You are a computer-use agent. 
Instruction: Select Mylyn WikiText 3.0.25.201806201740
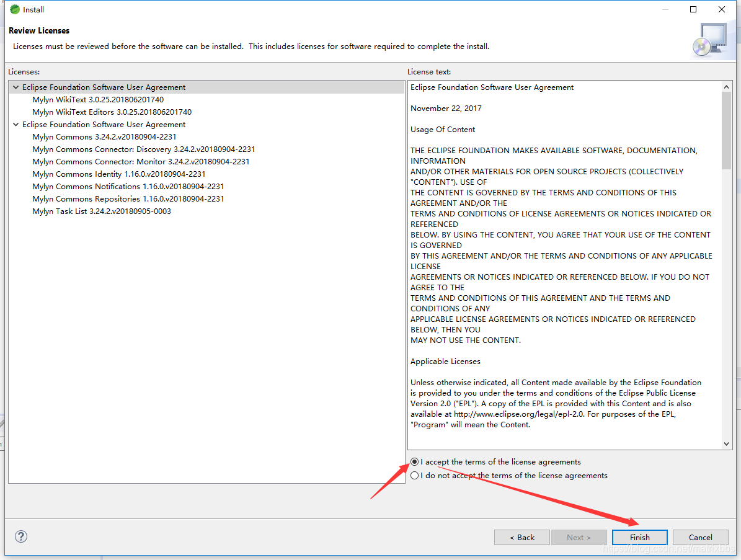click(98, 100)
